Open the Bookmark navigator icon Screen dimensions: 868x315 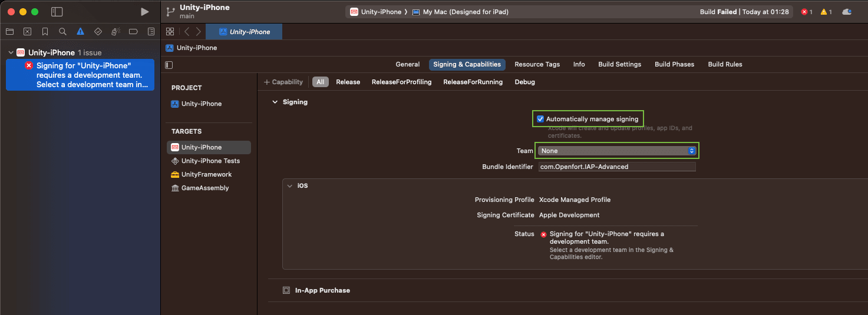pyautogui.click(x=45, y=31)
